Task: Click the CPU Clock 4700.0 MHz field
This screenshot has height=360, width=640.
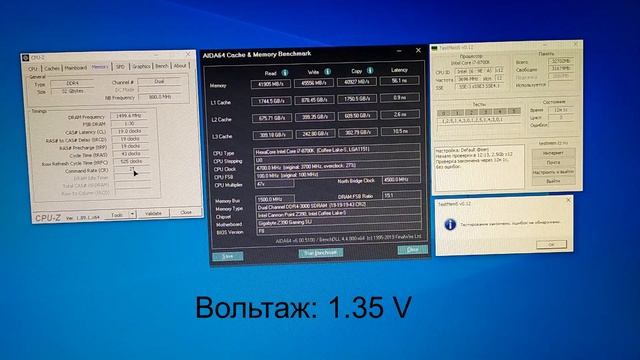Action: click(337, 167)
